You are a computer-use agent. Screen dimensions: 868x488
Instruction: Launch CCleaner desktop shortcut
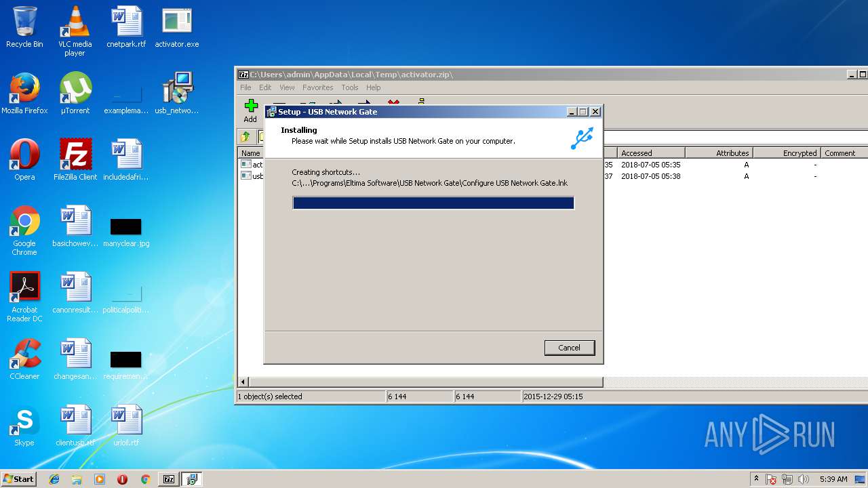(x=24, y=360)
